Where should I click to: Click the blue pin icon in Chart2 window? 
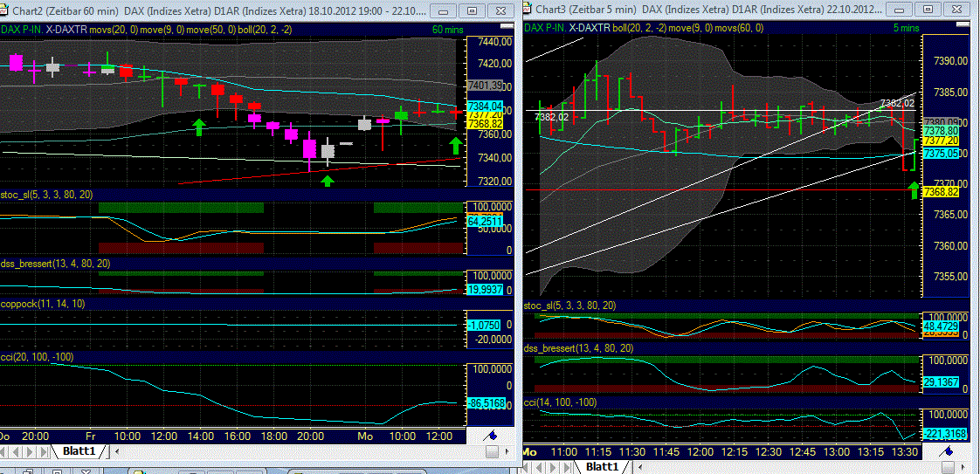pos(490,436)
